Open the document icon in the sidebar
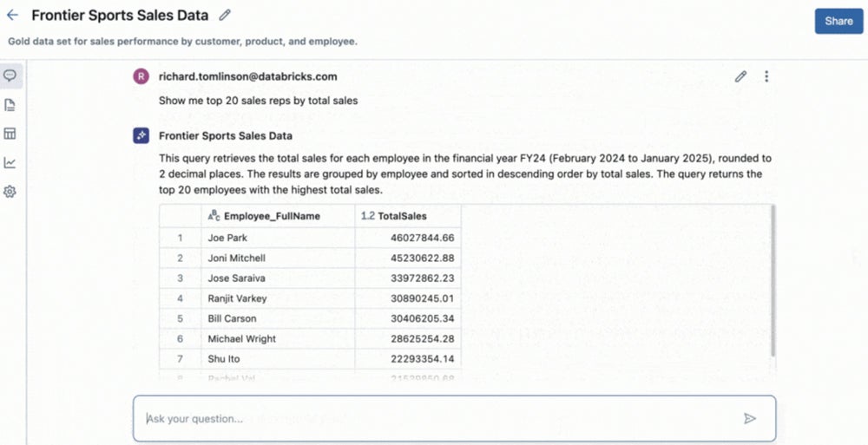Image resolution: width=868 pixels, height=445 pixels. [10, 105]
